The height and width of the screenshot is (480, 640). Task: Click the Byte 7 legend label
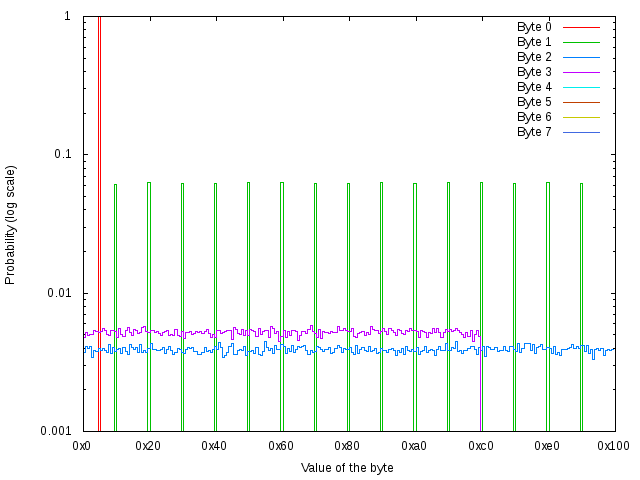tap(534, 132)
